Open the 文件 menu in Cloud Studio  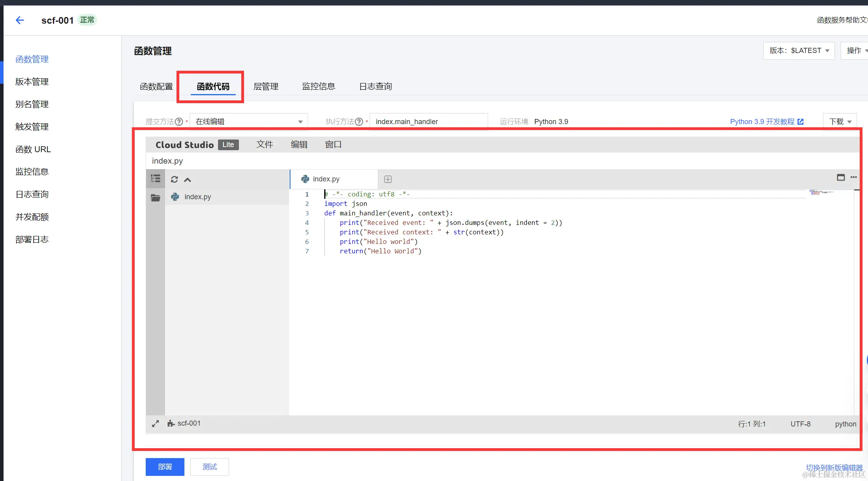pos(265,145)
